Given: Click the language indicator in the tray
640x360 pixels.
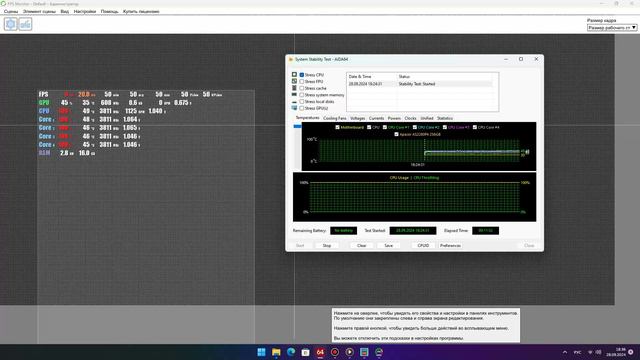Looking at the screenshot, I should coord(578,352).
